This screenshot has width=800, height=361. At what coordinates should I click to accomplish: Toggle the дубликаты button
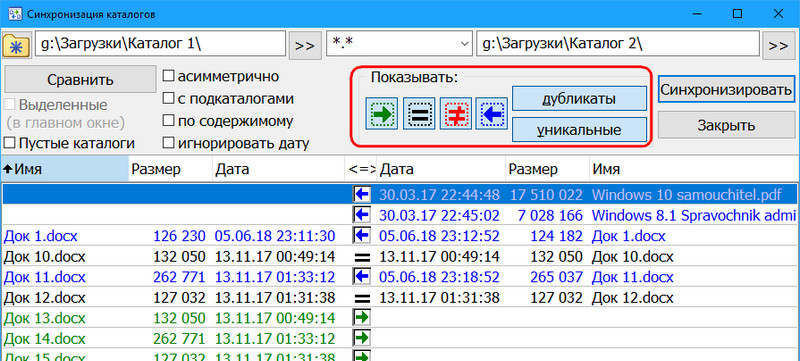tap(579, 98)
